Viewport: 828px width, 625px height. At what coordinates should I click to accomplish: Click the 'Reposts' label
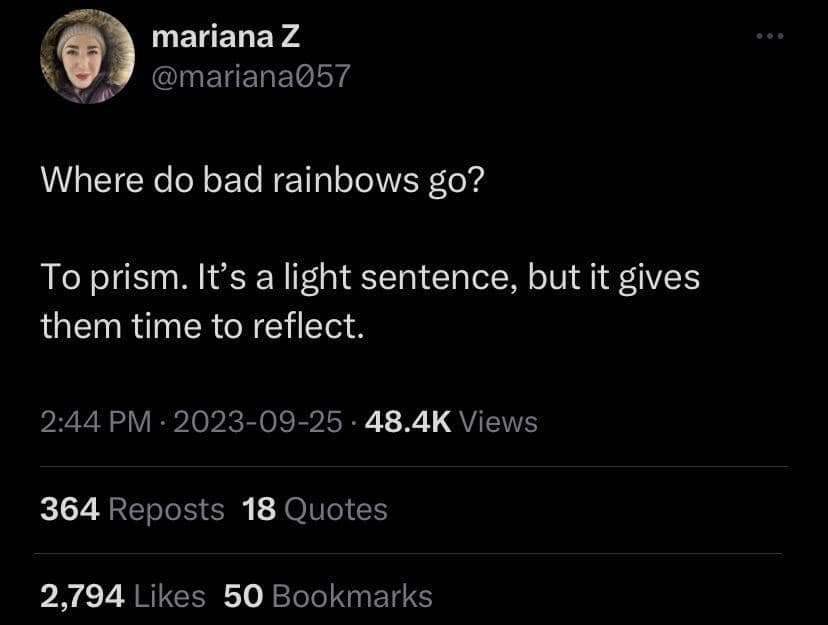tap(166, 509)
